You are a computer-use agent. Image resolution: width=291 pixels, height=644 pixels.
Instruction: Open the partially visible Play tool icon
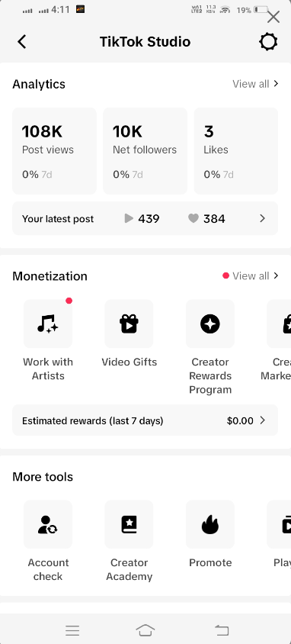279,524
